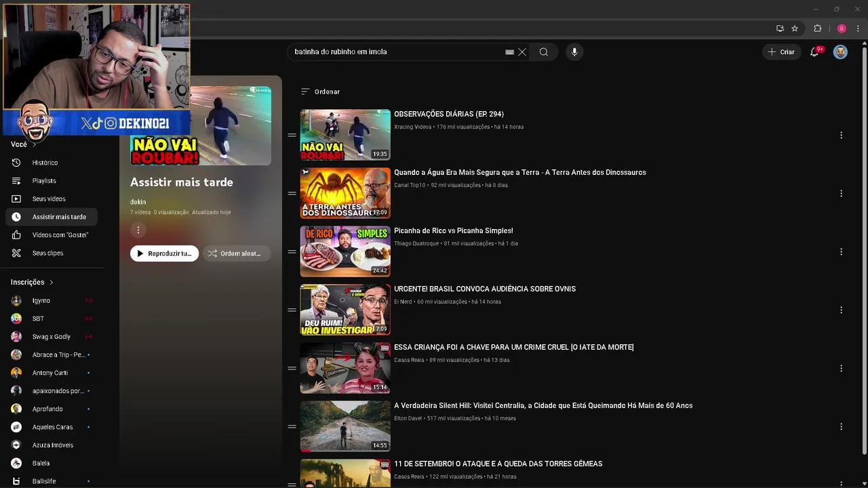This screenshot has width=868, height=488.
Task: Open the Aprofundo subscription channel
Action: 52,409
